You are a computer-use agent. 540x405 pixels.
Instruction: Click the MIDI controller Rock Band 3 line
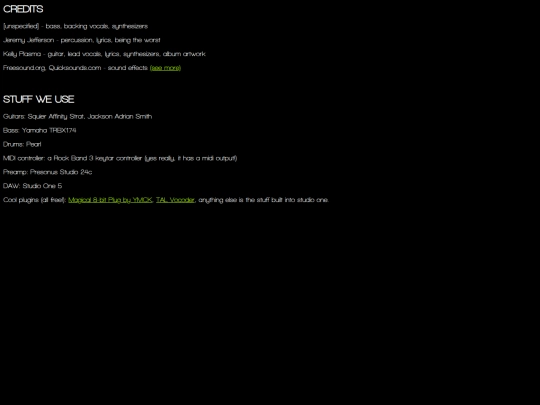point(120,158)
